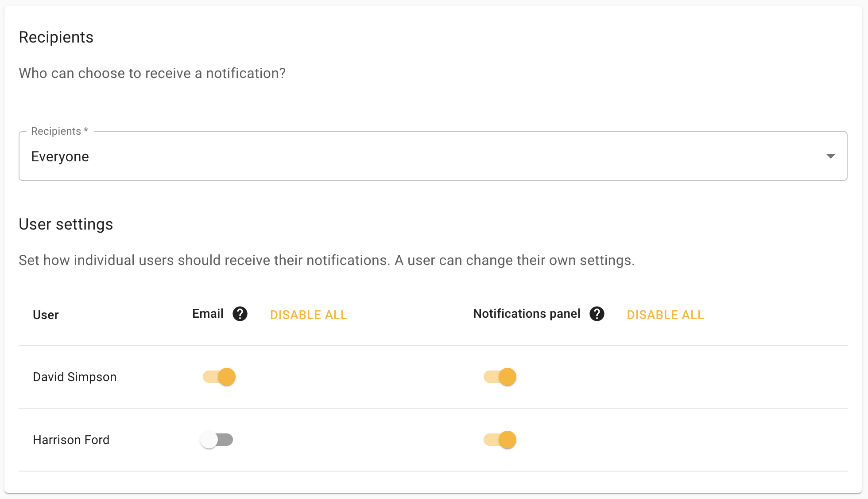Screen dimensions: 868x499
Task: Disable David Simpson's Email notifications
Action: pos(218,377)
